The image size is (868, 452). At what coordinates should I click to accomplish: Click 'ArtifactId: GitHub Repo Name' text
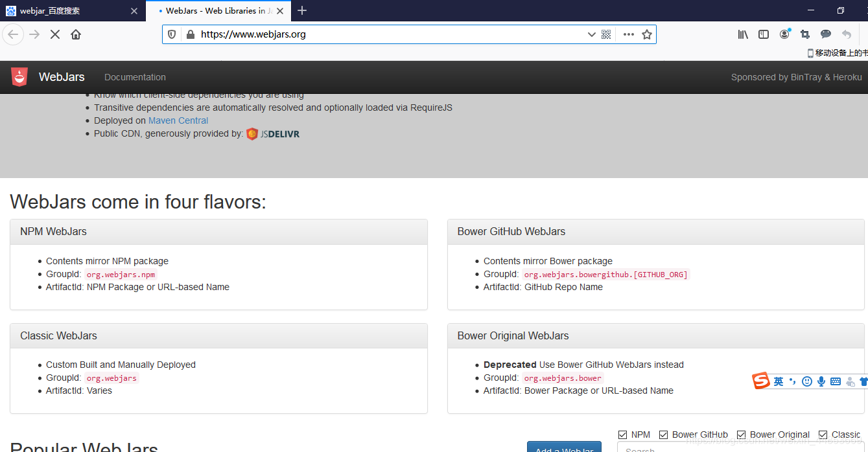(543, 288)
